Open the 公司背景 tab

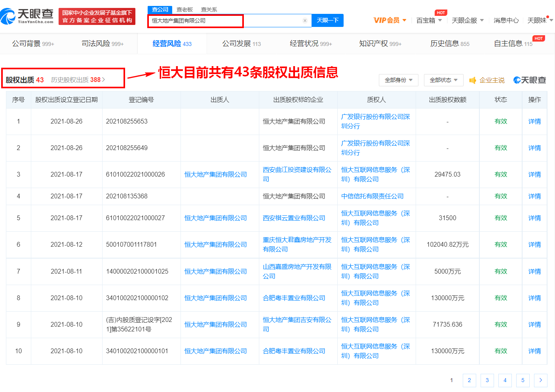[33, 44]
